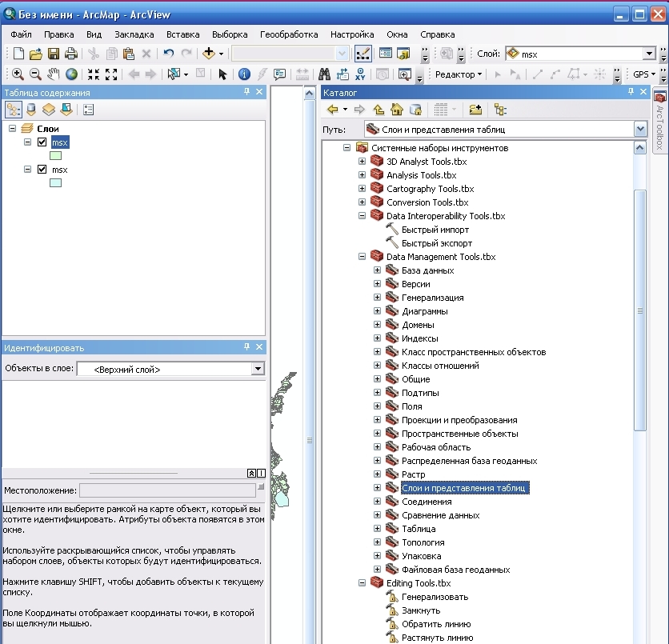This screenshot has height=644, width=669.
Task: Click the Catalog home folder icon
Action: 396,110
